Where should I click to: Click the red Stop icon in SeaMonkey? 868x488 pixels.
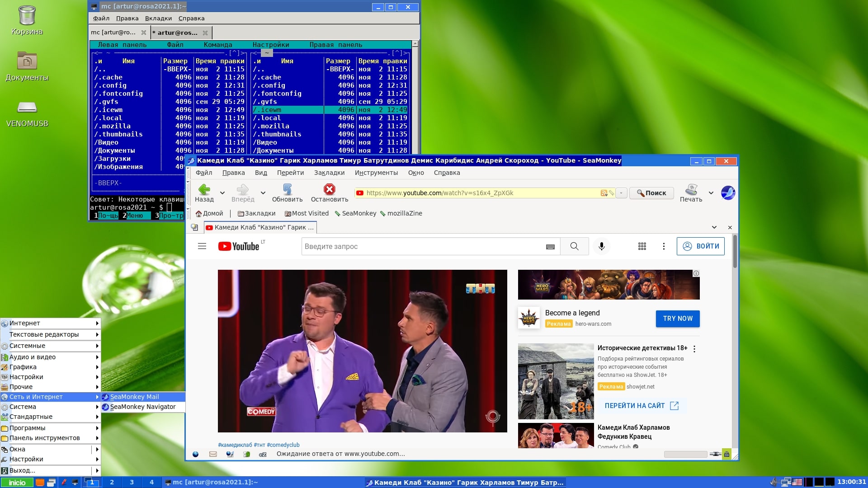[329, 189]
